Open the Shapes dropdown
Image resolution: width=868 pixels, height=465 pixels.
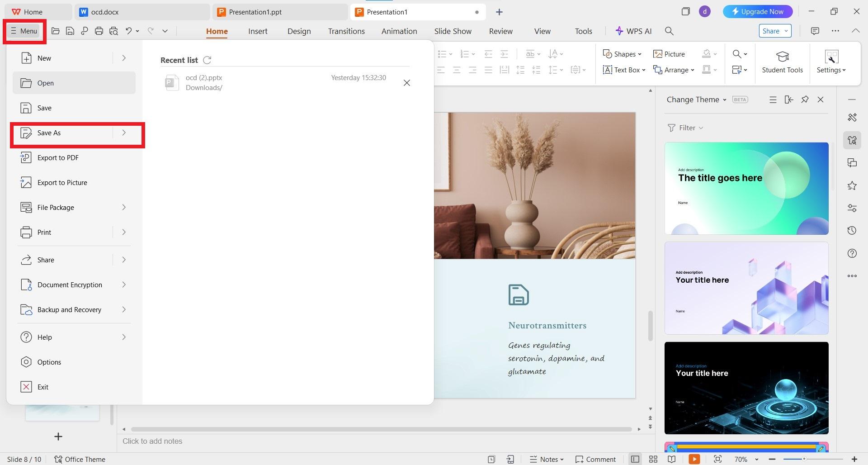pyautogui.click(x=622, y=54)
